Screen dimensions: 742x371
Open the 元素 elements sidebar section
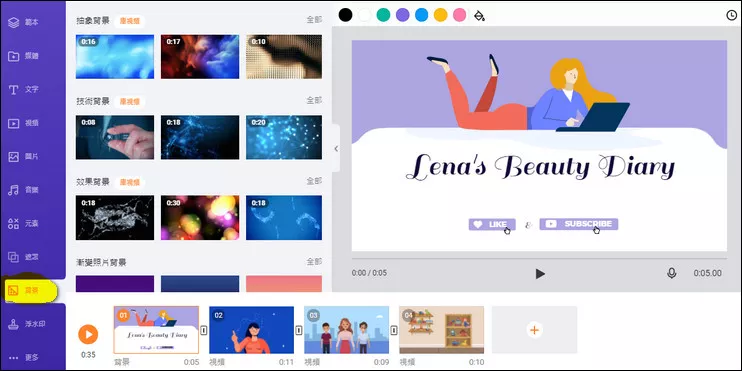point(24,224)
